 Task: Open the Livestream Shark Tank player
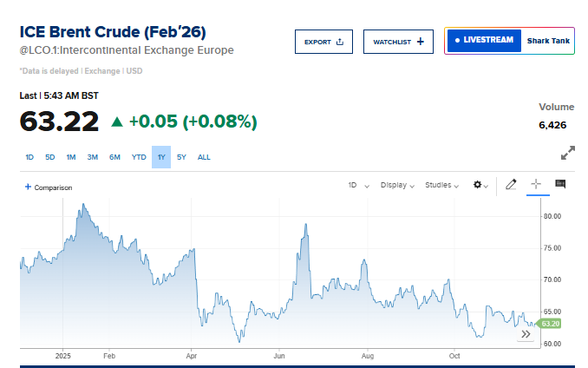tap(509, 41)
